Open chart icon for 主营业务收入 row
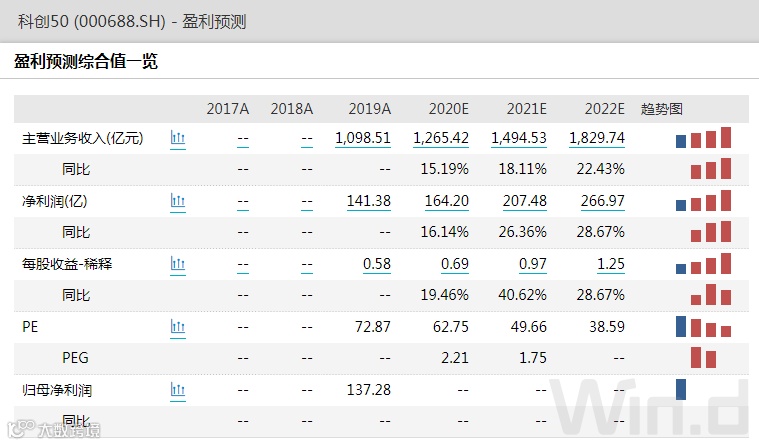 pos(178,138)
